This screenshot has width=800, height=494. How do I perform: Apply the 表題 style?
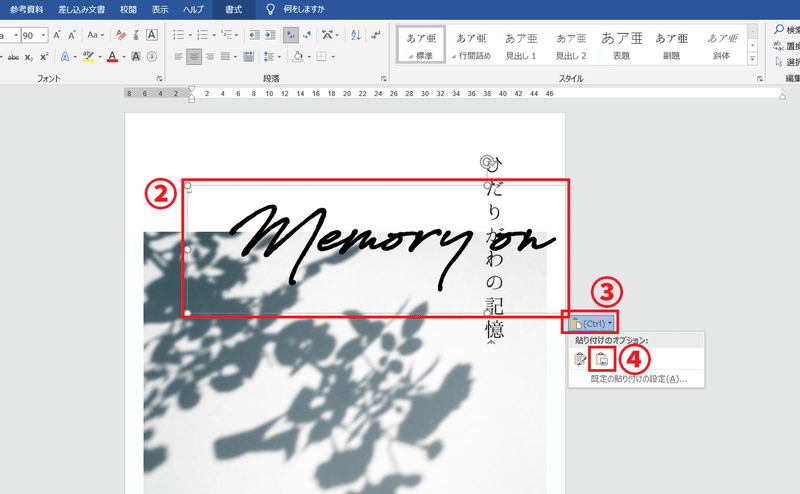point(621,45)
